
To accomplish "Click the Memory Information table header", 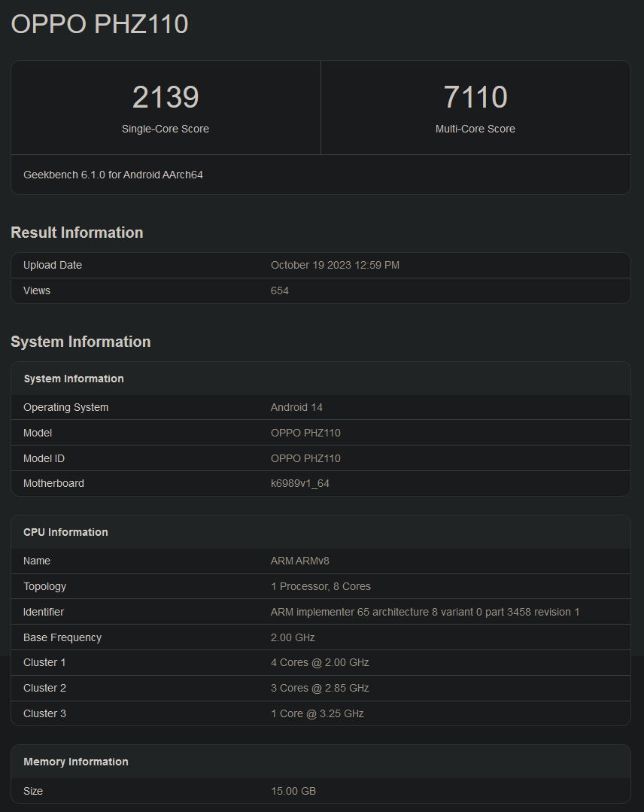I will pos(75,762).
